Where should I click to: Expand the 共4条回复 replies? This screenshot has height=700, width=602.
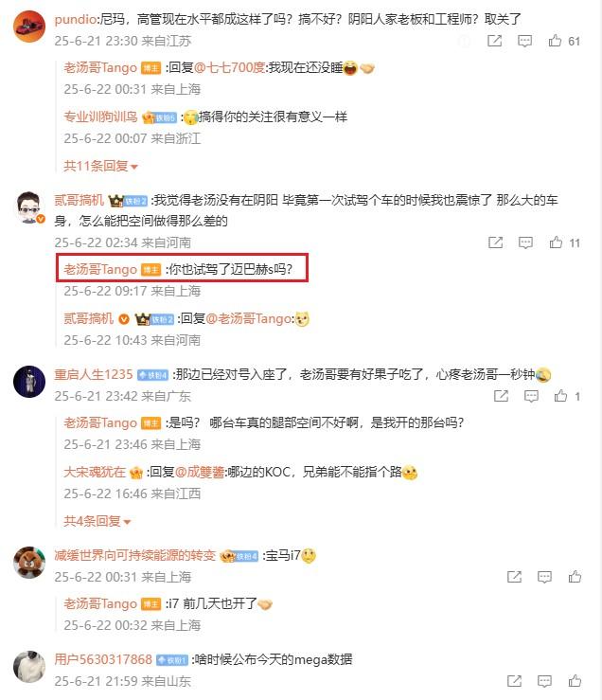coord(97,521)
